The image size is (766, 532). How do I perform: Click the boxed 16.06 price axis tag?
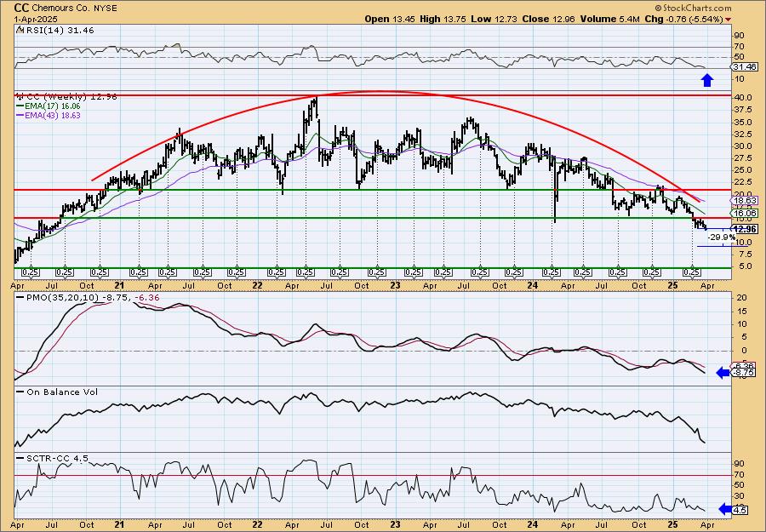click(x=746, y=214)
